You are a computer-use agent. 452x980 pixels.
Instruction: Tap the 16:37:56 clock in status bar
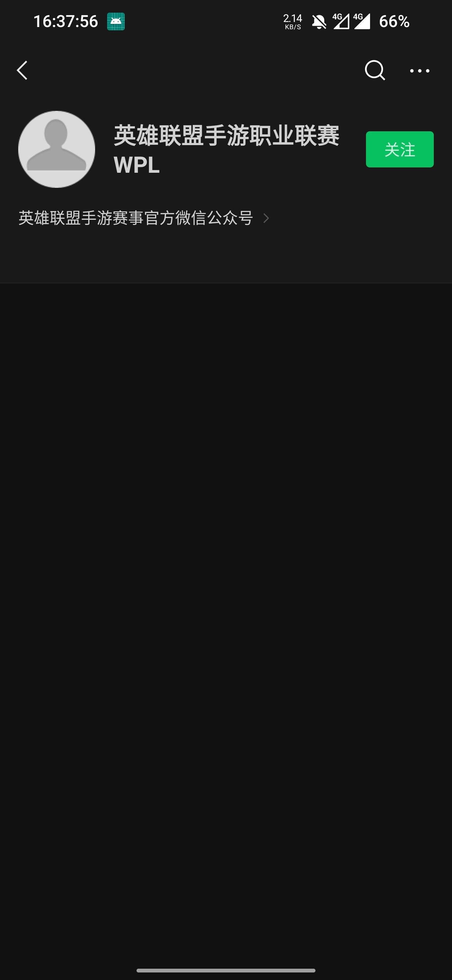[x=66, y=21]
